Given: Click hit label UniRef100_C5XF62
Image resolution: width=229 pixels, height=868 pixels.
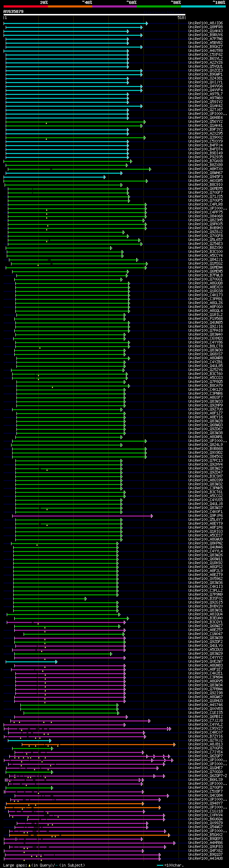Looking at the screenshot, I should [205, 55].
